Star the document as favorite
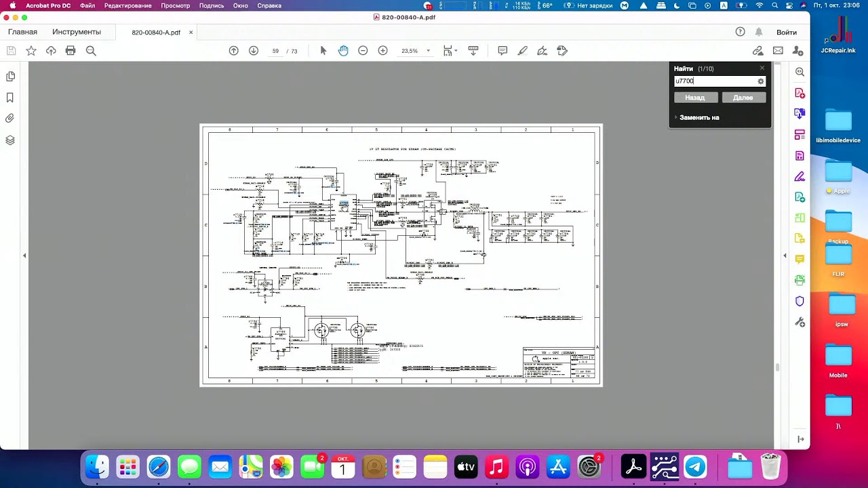The image size is (868, 488). coord(31,51)
